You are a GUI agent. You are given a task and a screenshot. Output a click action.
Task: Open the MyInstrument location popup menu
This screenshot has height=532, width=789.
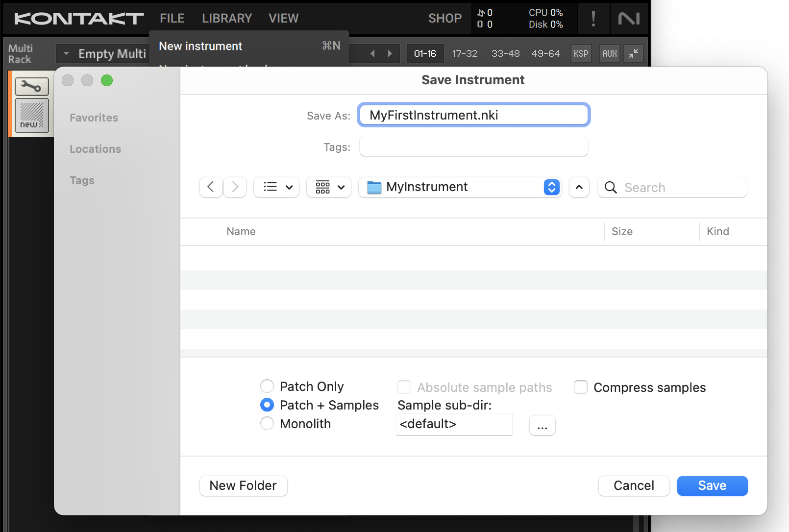tap(460, 187)
